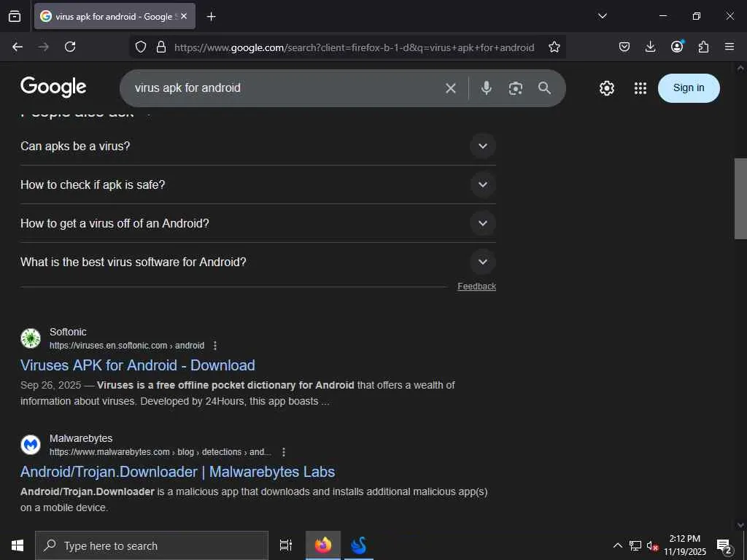747x560 pixels.
Task: Click Malwarebytes URL breadcrumb text
Action: [x=160, y=452]
